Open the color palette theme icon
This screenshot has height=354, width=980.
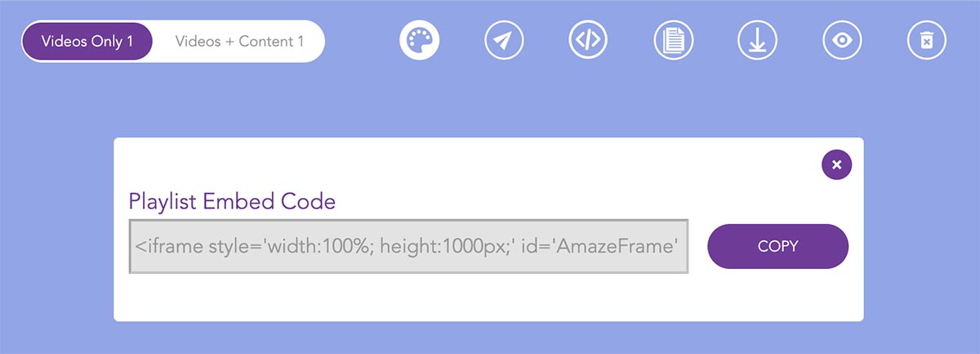(420, 39)
